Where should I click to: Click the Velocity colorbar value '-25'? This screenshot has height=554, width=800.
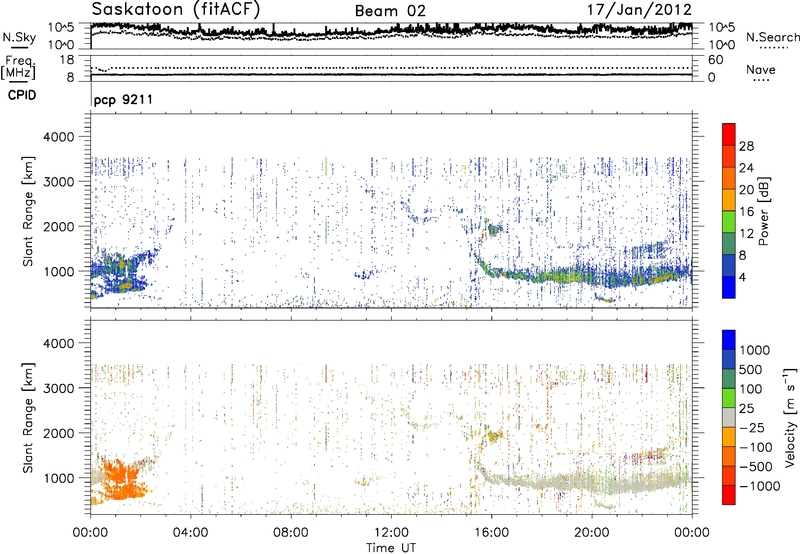coord(752,427)
